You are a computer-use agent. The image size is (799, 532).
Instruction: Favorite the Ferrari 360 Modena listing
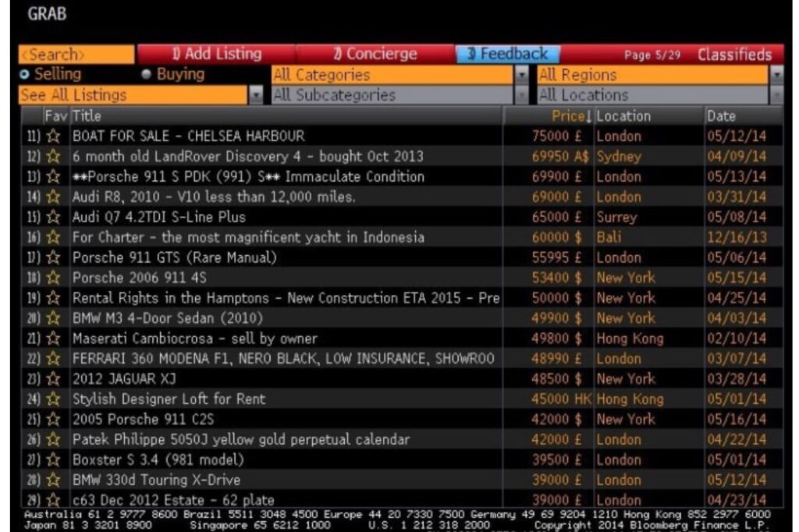[55, 357]
